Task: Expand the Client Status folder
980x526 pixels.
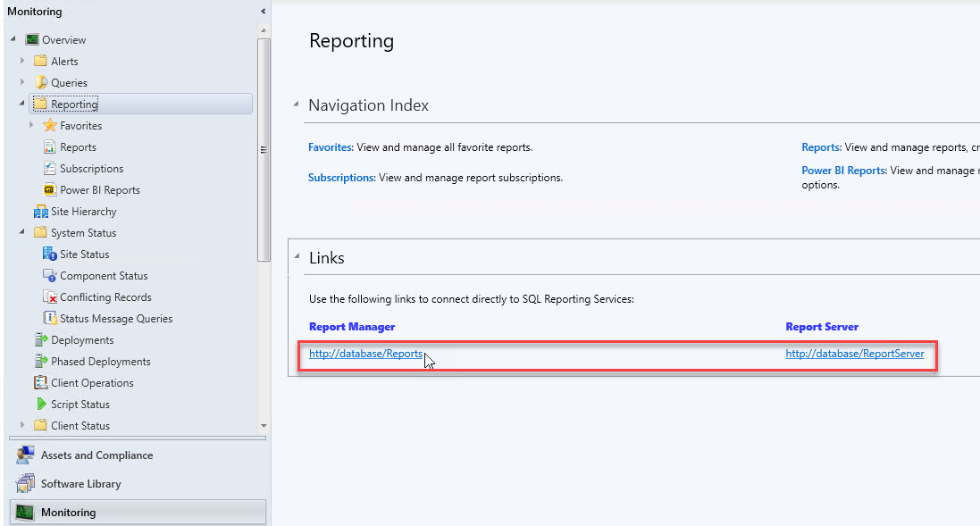Action: click(x=22, y=426)
